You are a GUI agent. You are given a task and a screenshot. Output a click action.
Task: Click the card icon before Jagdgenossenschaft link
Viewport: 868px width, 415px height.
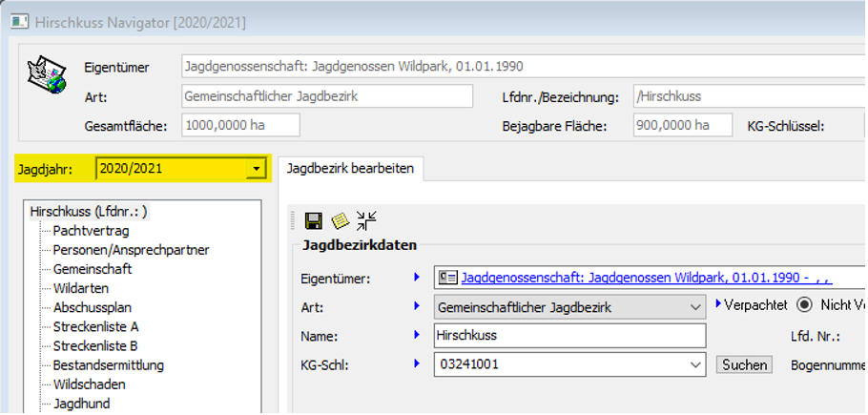click(x=447, y=278)
